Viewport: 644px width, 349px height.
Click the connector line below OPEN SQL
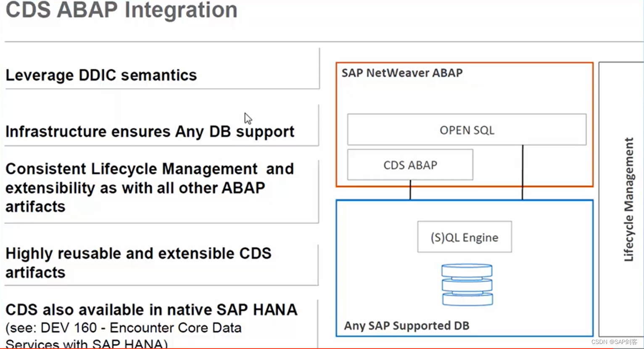[x=523, y=172]
